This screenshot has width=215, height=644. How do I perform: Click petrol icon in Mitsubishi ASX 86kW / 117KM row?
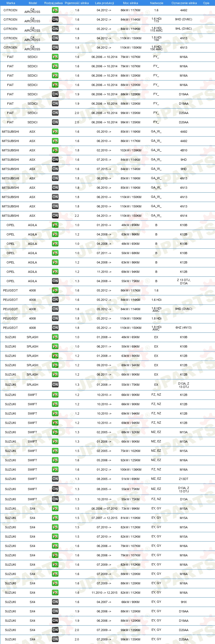point(55,141)
